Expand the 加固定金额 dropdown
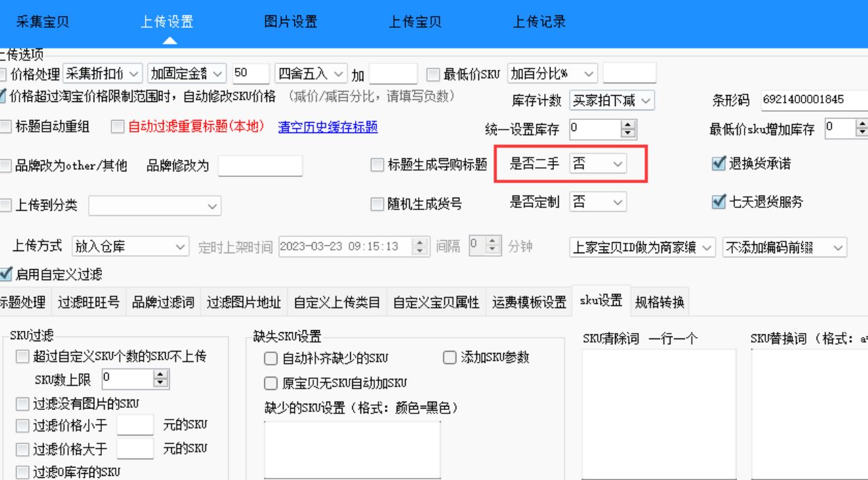Viewport: 868px width, 480px height. click(x=187, y=74)
